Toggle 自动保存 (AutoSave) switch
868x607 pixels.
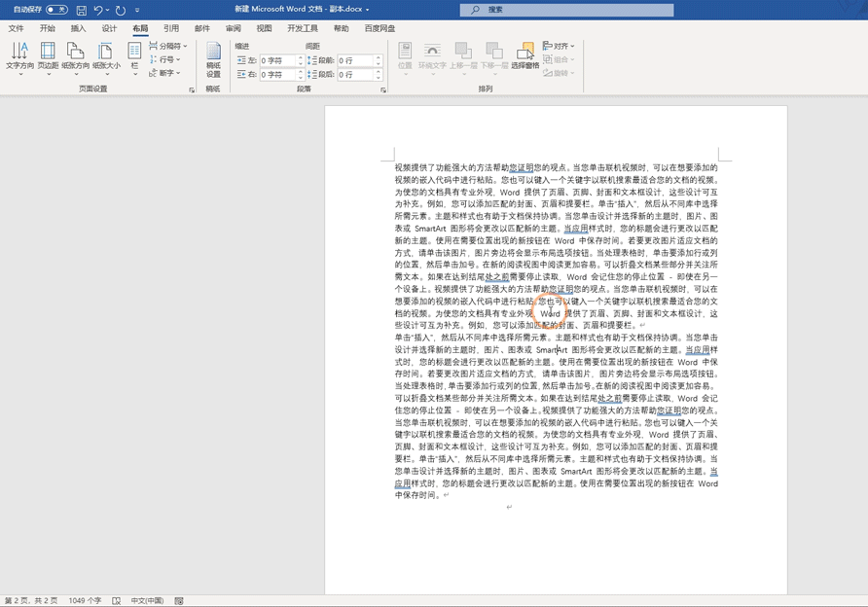[55, 8]
